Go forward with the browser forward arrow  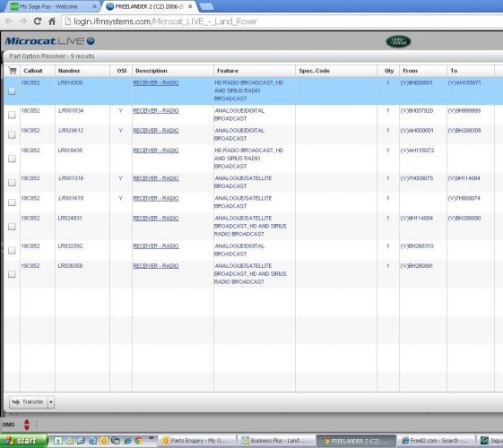pos(23,22)
